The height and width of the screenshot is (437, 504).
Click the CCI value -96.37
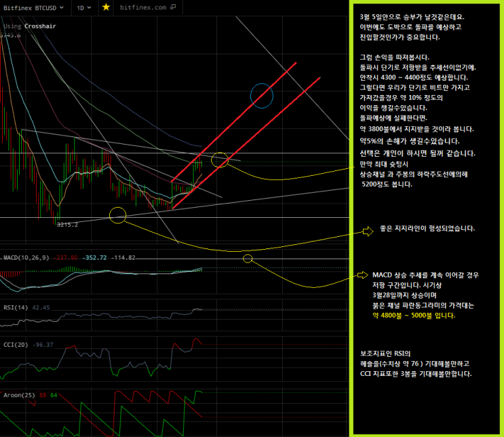(x=43, y=345)
